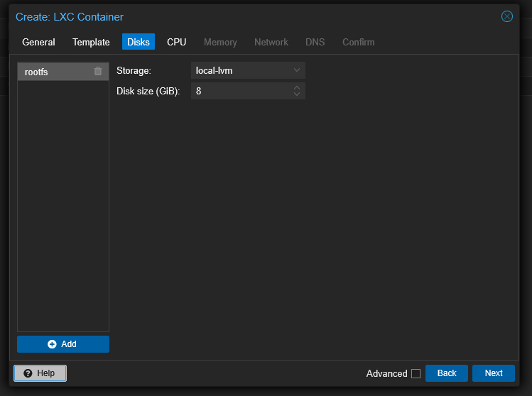The width and height of the screenshot is (532, 396).
Task: Go to the CPU tab
Action: point(176,42)
